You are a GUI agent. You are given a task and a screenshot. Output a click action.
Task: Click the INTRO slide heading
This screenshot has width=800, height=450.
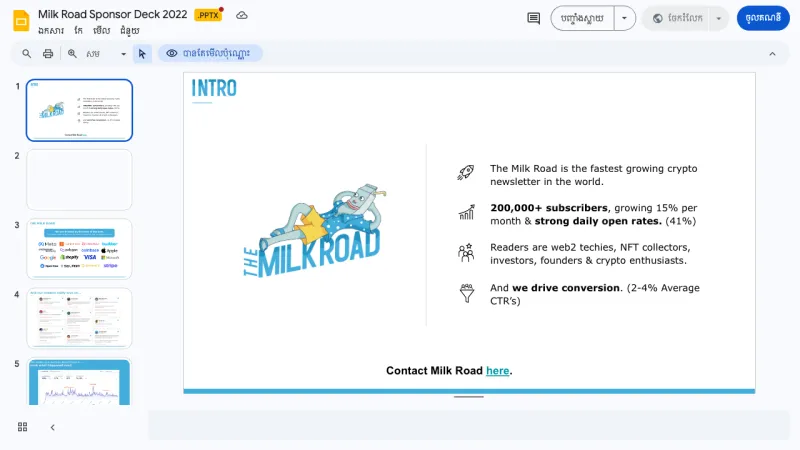tap(214, 88)
